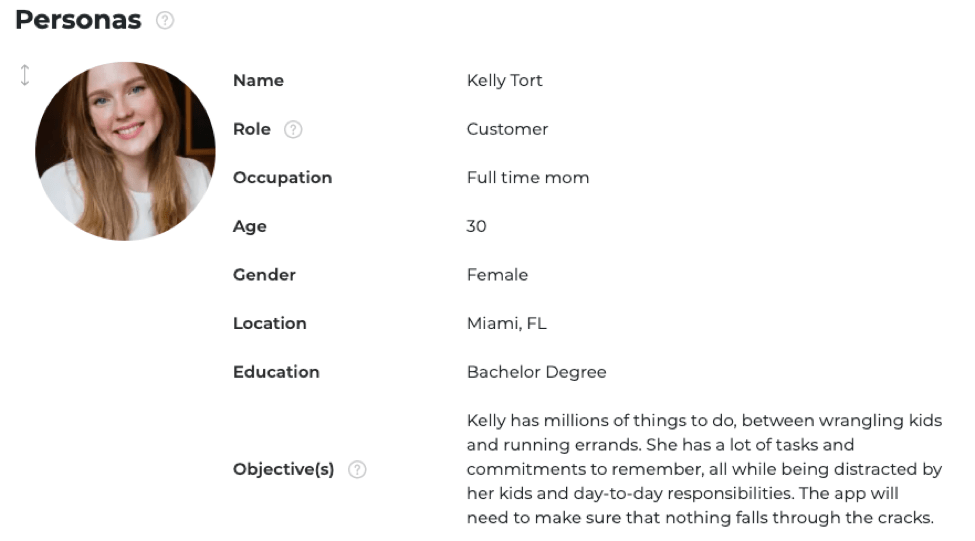Click the Location field label
This screenshot has height=541, width=975.
click(269, 323)
